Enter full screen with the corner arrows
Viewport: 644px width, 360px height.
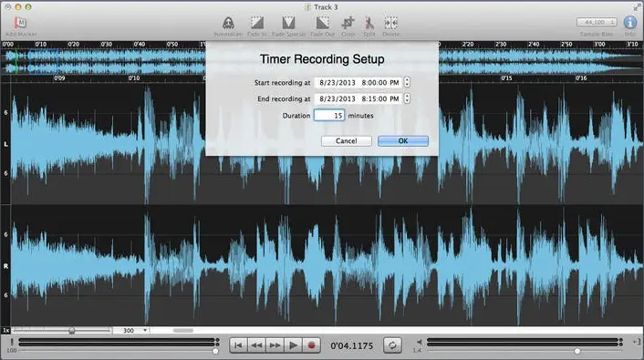[x=637, y=7]
